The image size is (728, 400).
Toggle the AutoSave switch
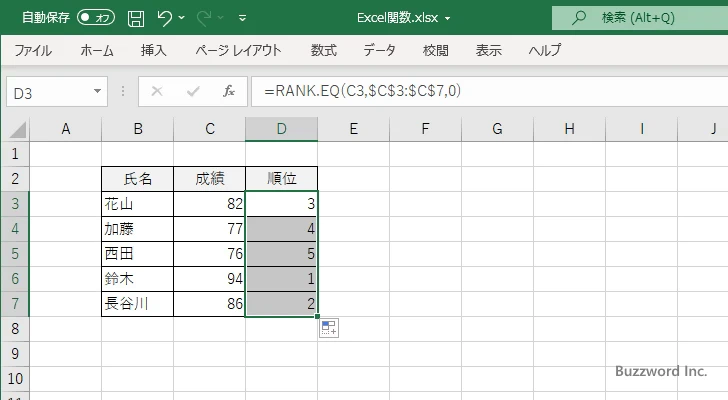(x=96, y=18)
